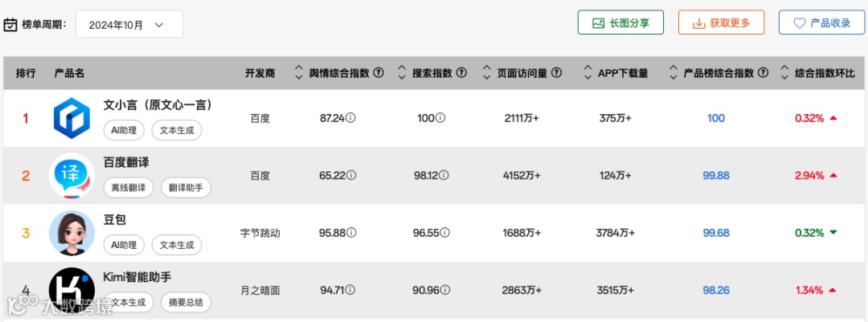Image resolution: width=868 pixels, height=322 pixels.
Task: Open the 百度翻译 app icon
Action: (x=72, y=175)
